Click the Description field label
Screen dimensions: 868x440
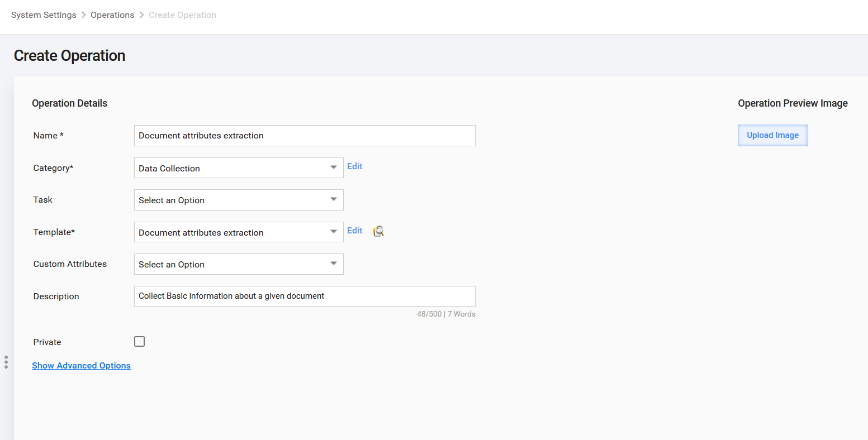click(56, 296)
